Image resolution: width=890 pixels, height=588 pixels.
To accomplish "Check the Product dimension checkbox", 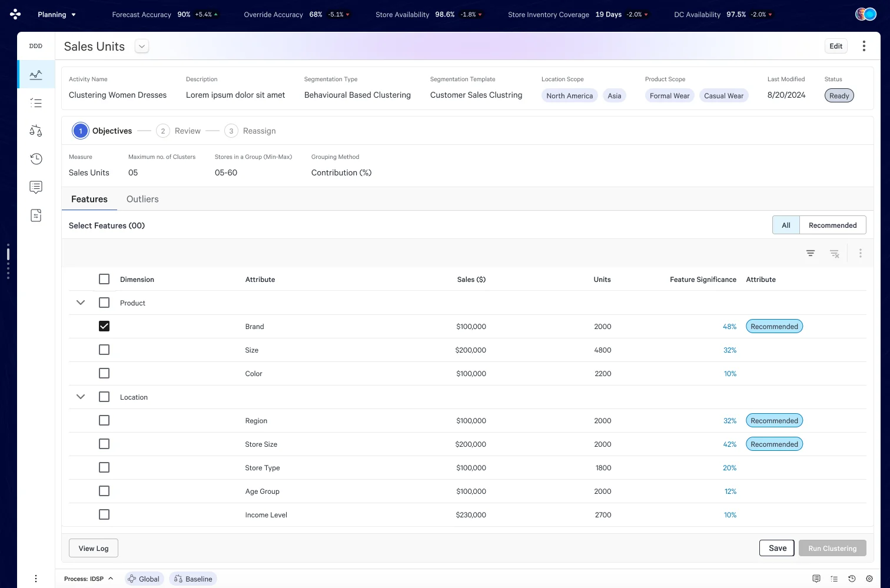I will point(104,303).
